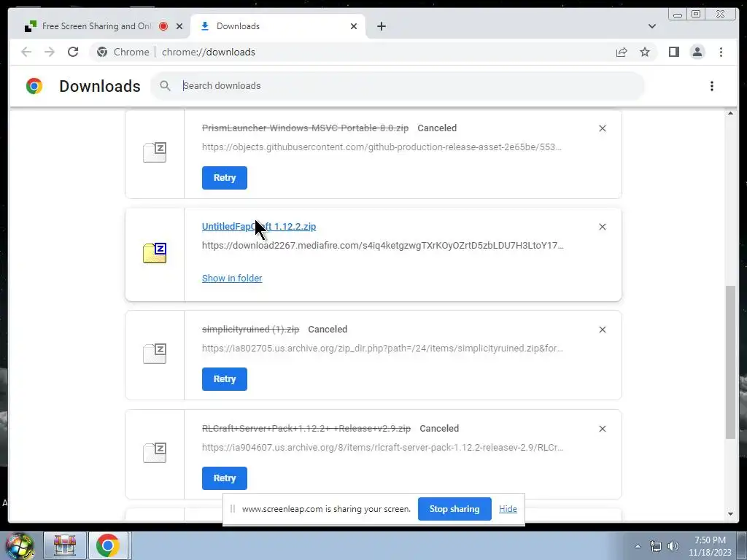Select the Downloads tab
This screenshot has width=747, height=560.
coord(278,26)
